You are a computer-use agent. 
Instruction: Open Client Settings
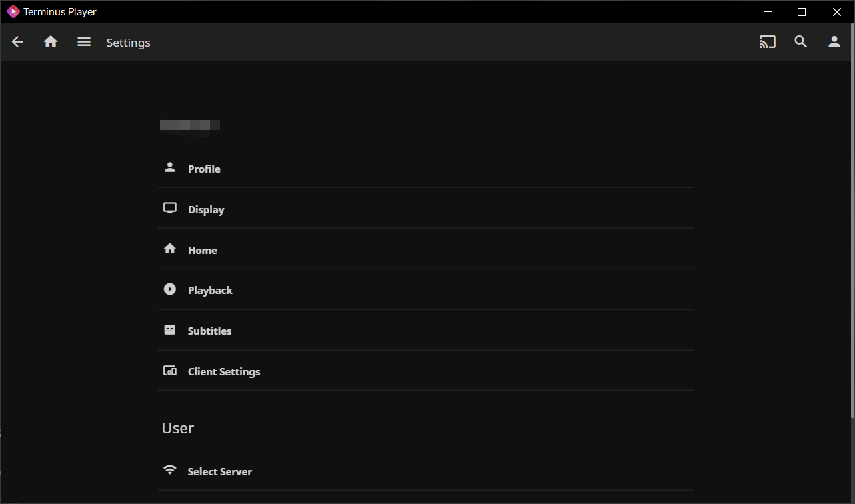(x=224, y=371)
